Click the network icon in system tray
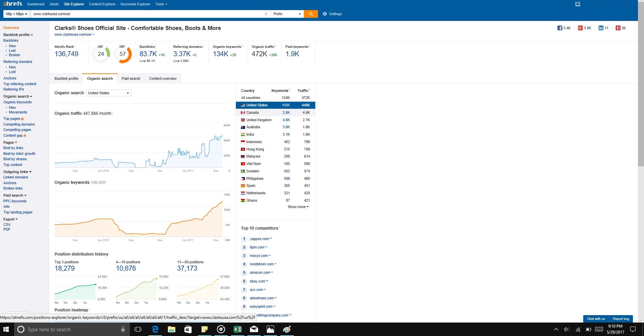Viewport: 644px width, 336px height. [578, 329]
